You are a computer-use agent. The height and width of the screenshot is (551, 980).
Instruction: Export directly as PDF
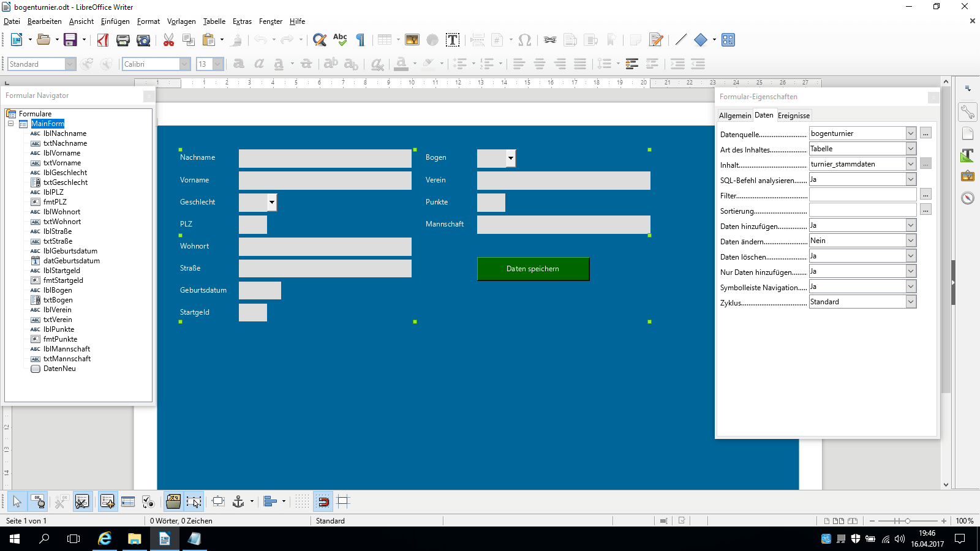click(x=103, y=40)
